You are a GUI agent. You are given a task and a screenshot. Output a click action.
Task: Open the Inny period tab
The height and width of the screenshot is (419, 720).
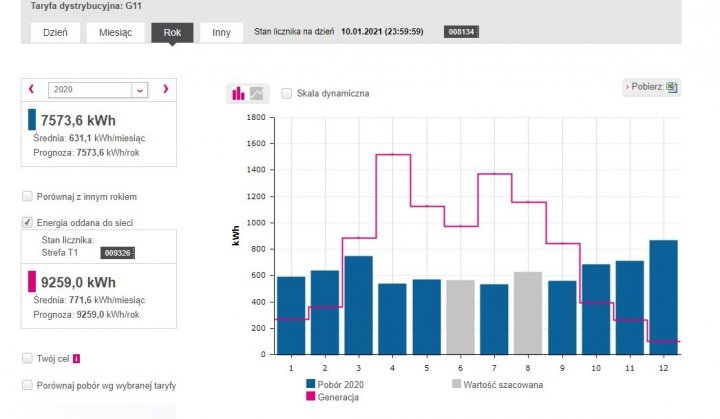coord(221,32)
